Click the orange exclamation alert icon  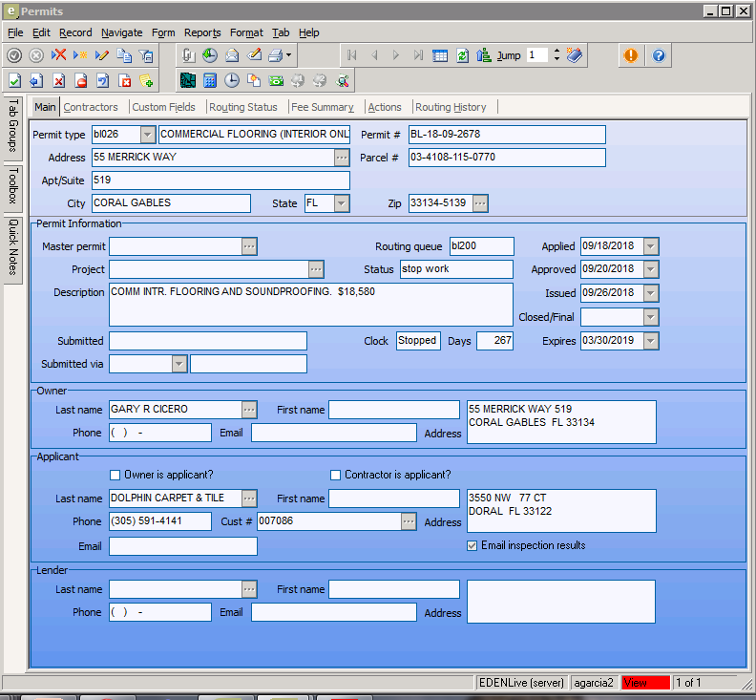630,55
